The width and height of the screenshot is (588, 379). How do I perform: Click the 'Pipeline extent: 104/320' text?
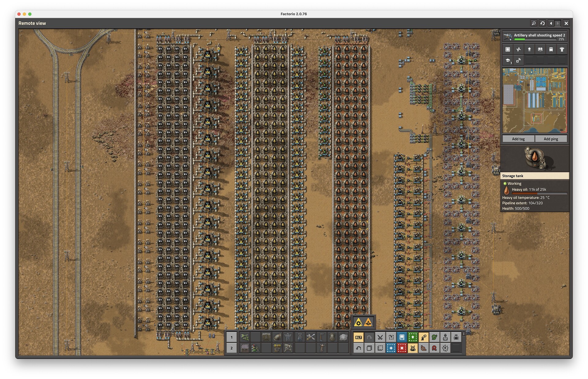[x=522, y=203]
